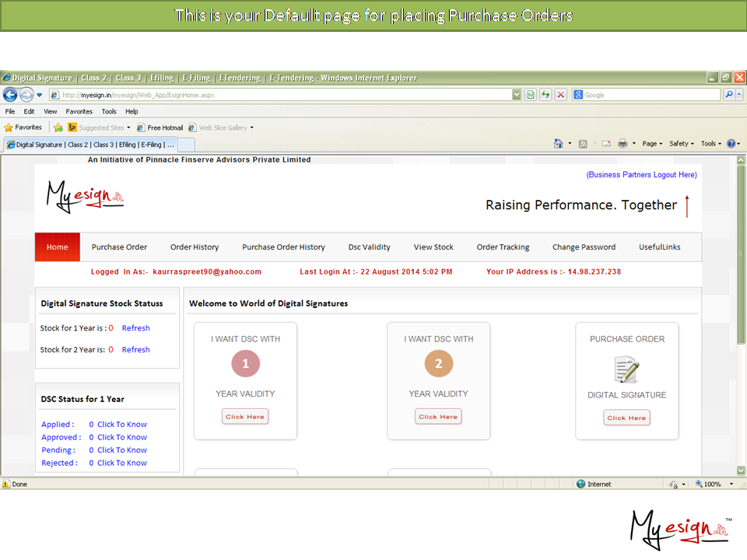Open the Purchase Order tab
This screenshot has height=560, width=747.
coord(119,247)
